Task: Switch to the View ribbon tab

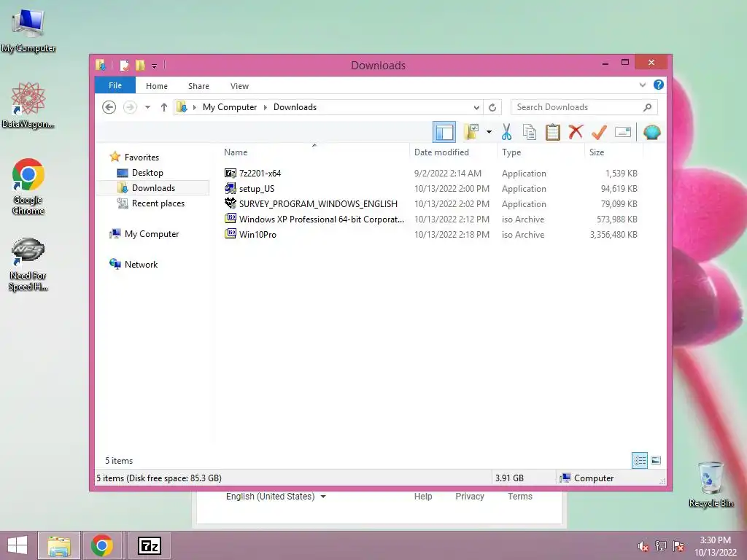Action: [239, 86]
